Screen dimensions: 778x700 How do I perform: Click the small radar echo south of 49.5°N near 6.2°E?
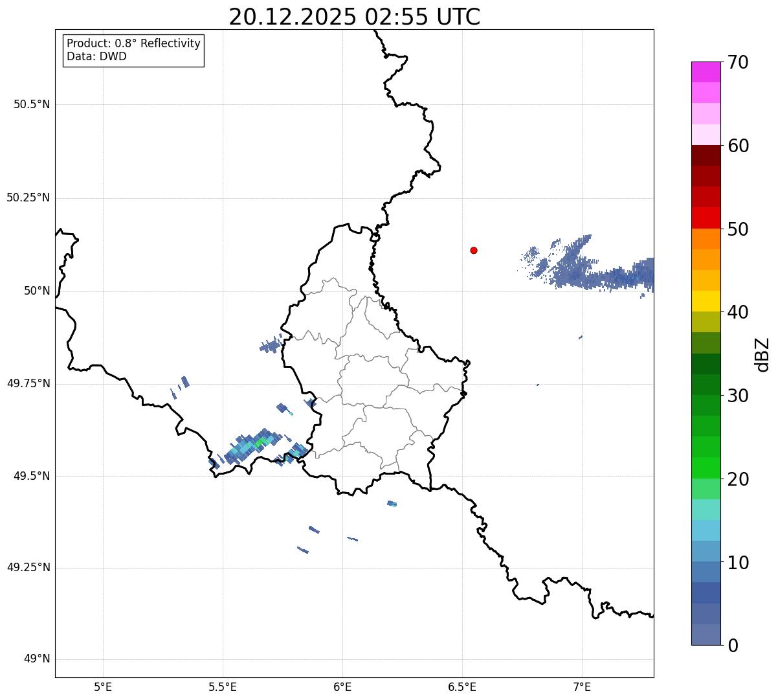click(x=392, y=503)
